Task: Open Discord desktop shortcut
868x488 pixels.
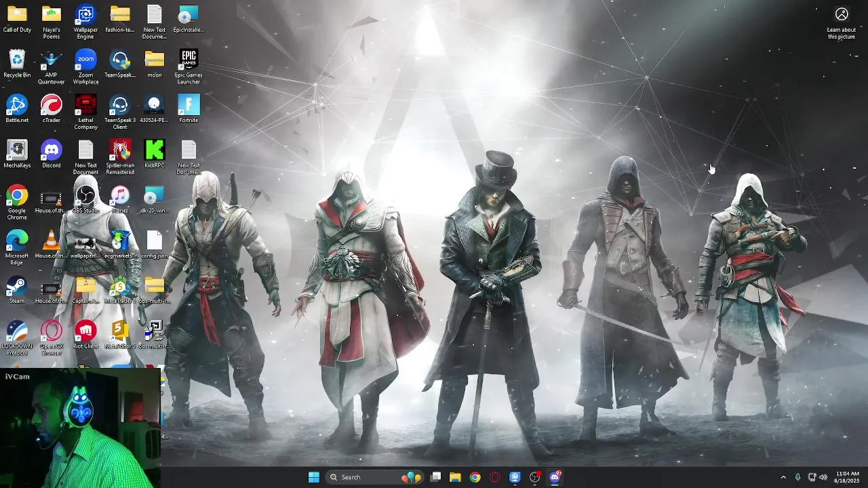Action: click(x=52, y=155)
